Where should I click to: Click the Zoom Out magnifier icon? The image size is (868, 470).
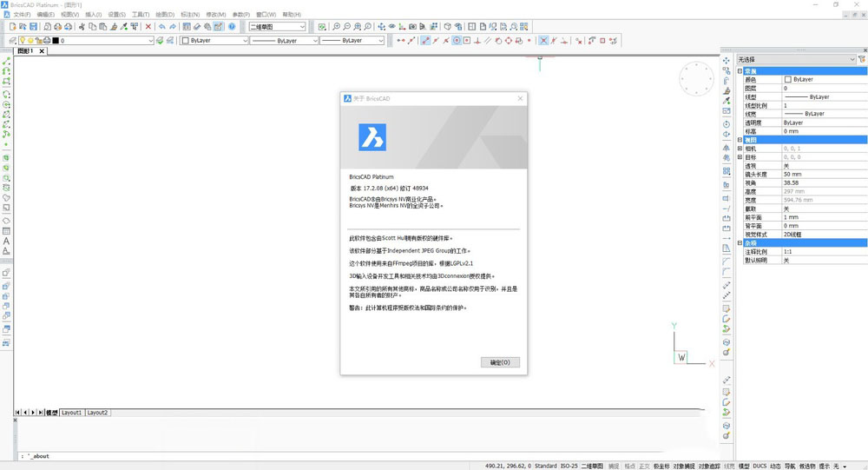(x=346, y=27)
